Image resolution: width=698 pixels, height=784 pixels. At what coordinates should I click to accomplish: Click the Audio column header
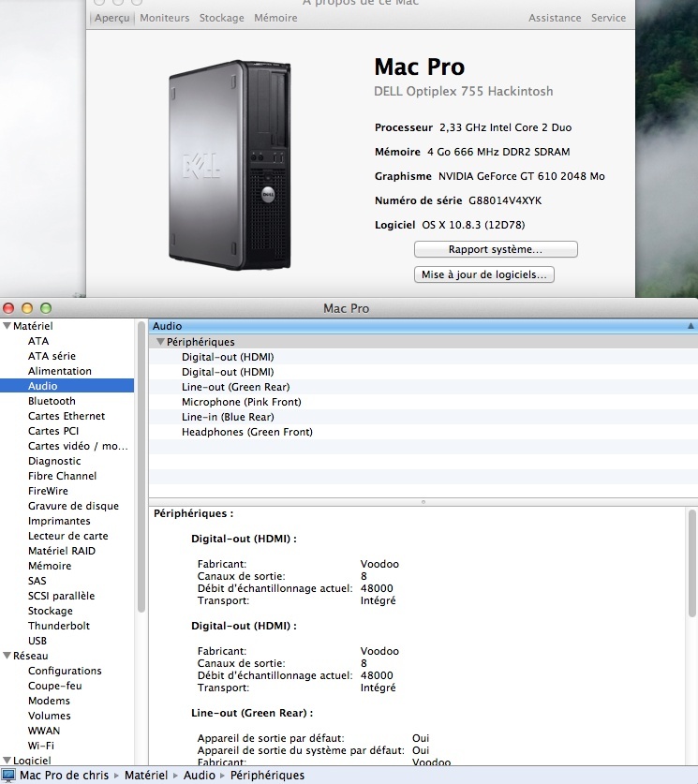click(x=423, y=326)
